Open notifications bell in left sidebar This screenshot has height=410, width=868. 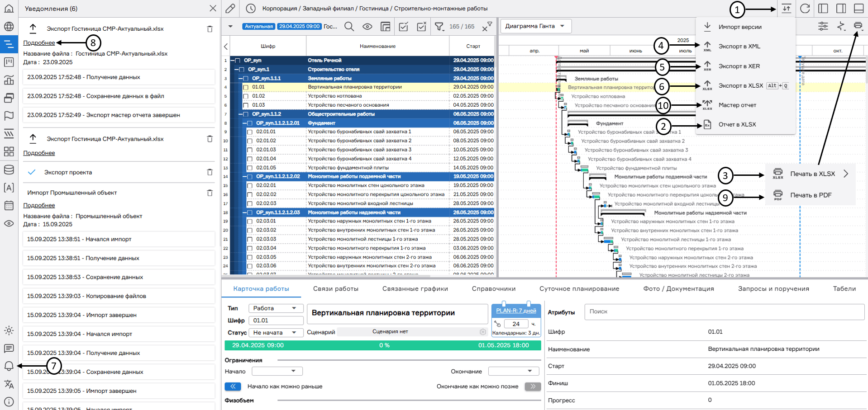[x=9, y=366]
